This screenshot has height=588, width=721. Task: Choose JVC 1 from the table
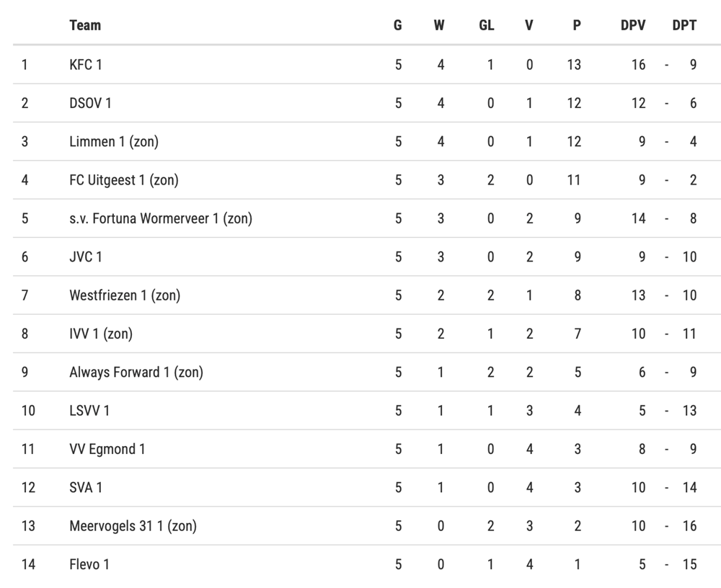pyautogui.click(x=367, y=257)
